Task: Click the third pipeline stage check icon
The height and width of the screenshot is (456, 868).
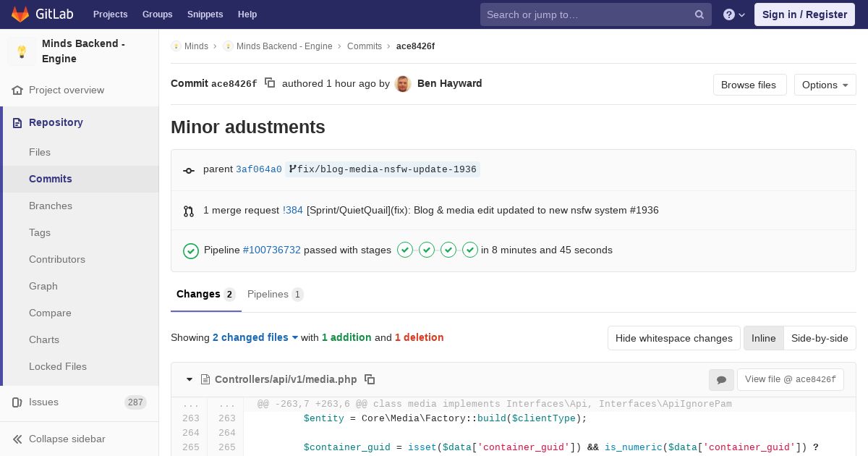Action: [x=448, y=250]
